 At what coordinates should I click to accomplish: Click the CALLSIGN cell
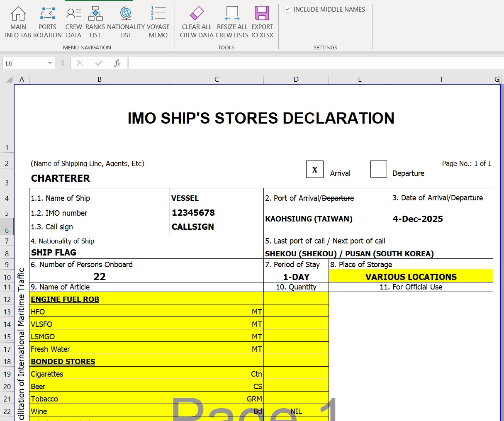coord(217,227)
